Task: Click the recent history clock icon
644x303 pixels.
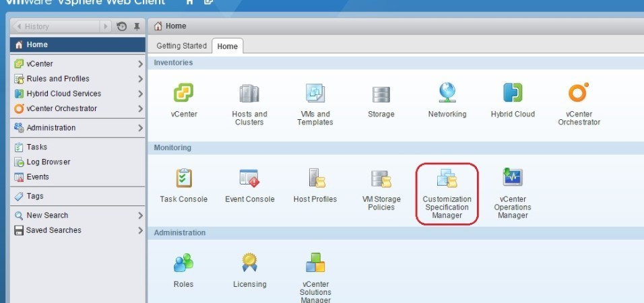Action: coord(121,27)
